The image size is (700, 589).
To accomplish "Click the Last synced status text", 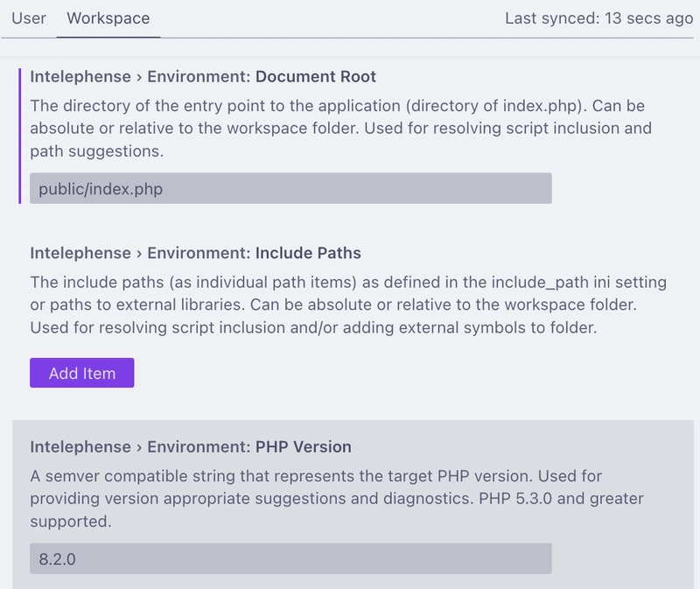I will (598, 18).
